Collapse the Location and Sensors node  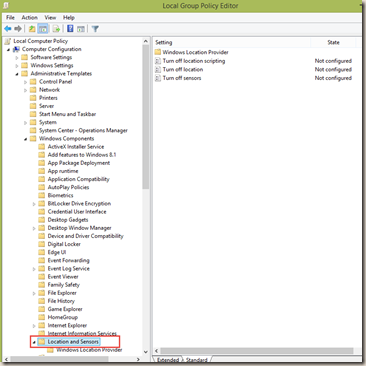click(34, 342)
